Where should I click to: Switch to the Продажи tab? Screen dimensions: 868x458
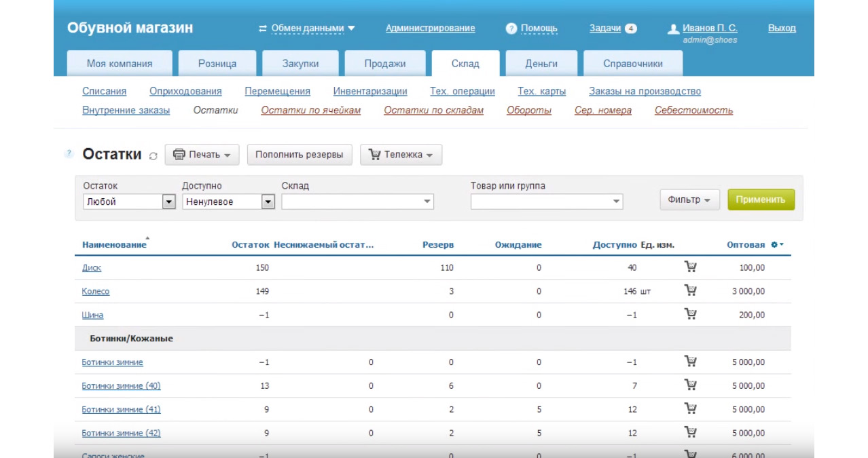(x=384, y=64)
